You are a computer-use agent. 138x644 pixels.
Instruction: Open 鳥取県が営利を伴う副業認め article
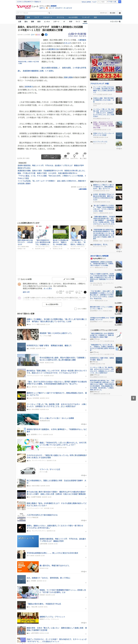pos(57,430)
